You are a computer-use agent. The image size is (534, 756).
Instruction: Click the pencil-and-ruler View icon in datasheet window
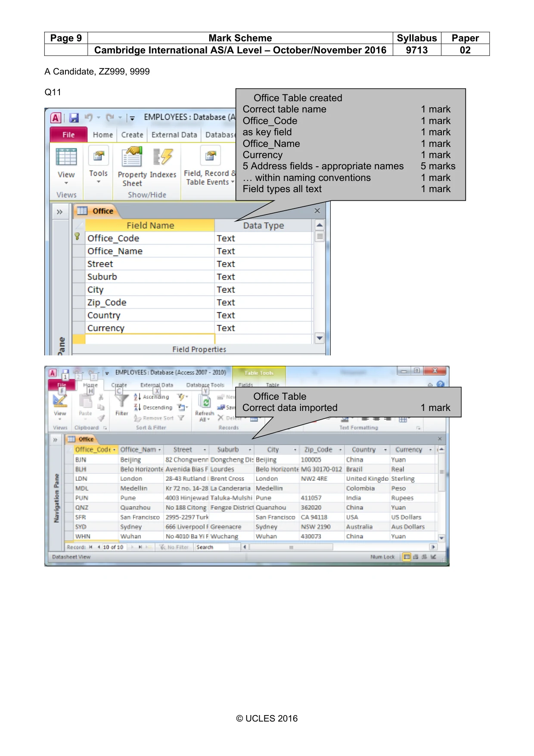[x=60, y=401]
